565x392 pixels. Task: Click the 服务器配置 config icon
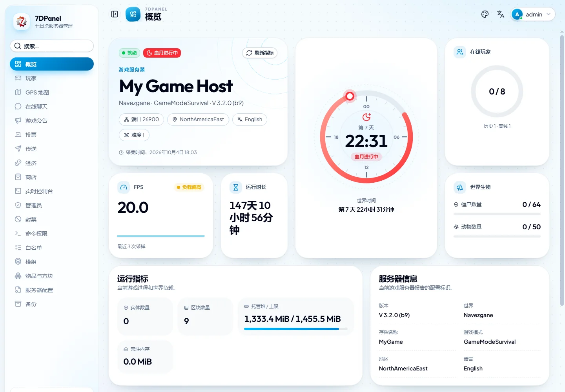(18, 290)
